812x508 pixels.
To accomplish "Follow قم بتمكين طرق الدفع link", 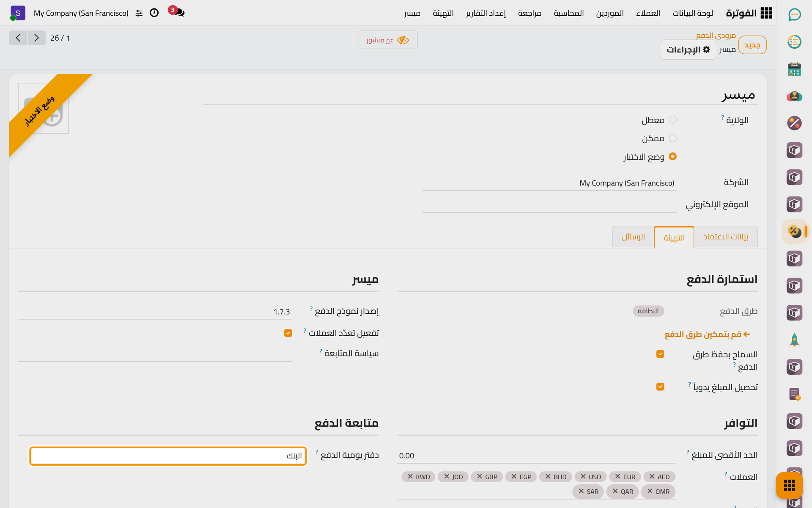I will coord(707,334).
